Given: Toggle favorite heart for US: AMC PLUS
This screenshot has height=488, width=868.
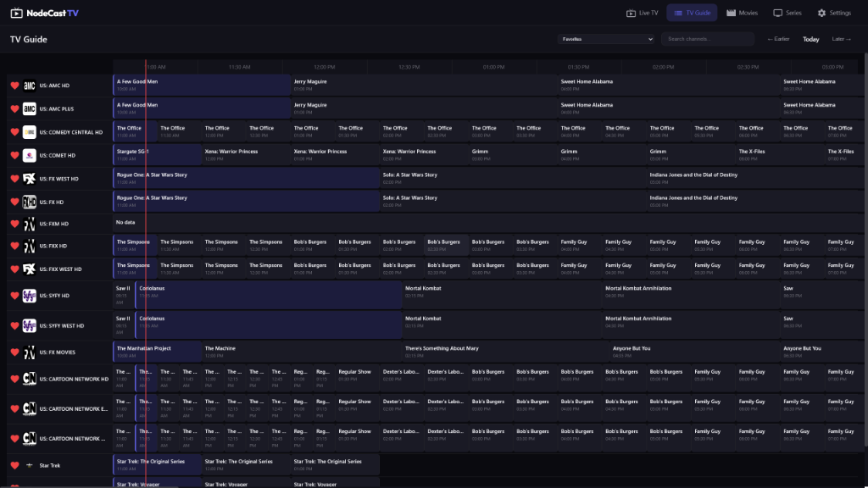Looking at the screenshot, I should point(15,109).
